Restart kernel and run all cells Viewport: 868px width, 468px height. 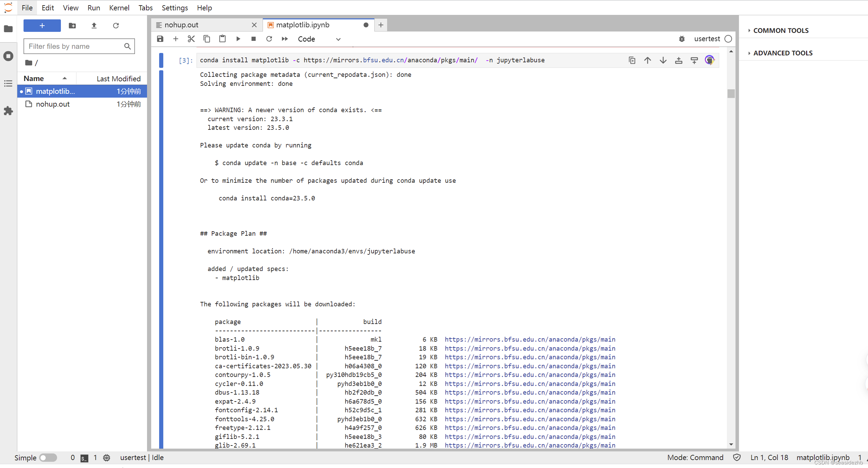(285, 39)
